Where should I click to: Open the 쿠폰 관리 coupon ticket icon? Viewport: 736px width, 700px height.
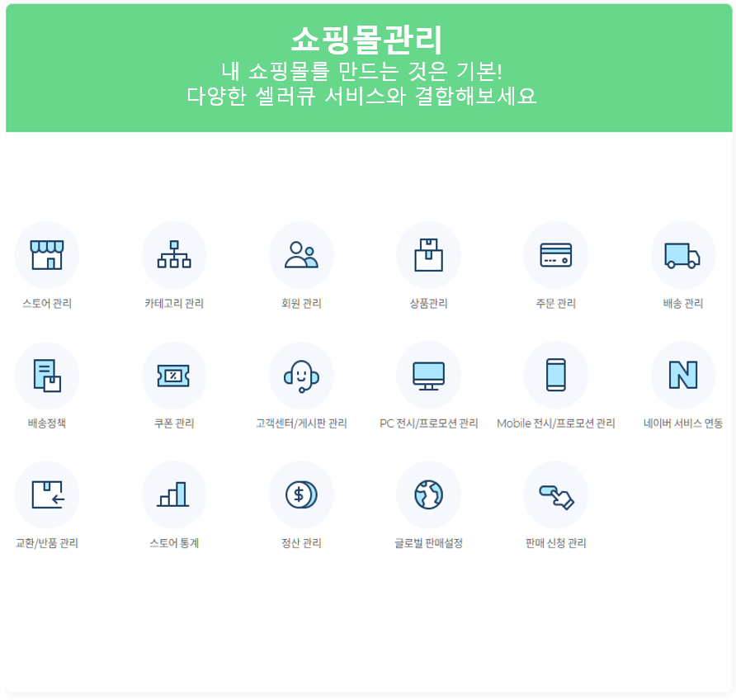click(174, 375)
